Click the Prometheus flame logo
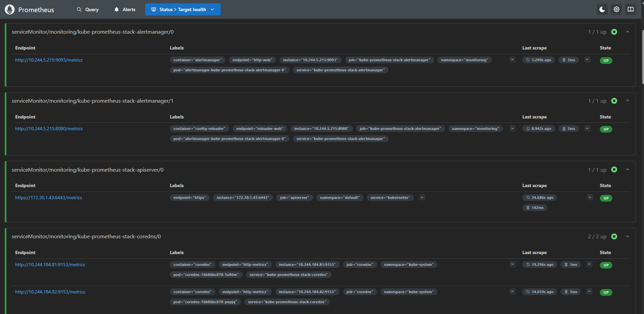 (x=10, y=9)
